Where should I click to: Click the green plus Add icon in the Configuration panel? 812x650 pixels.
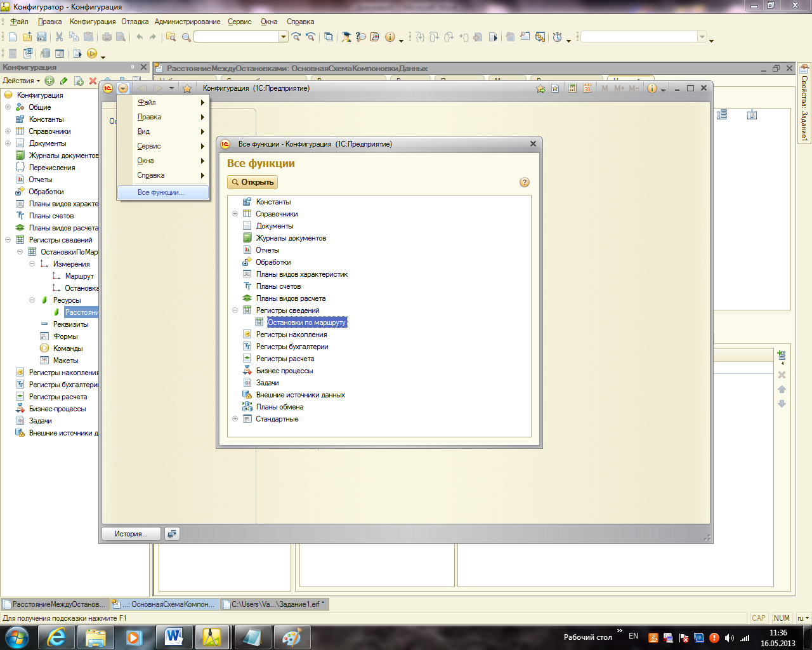[49, 81]
